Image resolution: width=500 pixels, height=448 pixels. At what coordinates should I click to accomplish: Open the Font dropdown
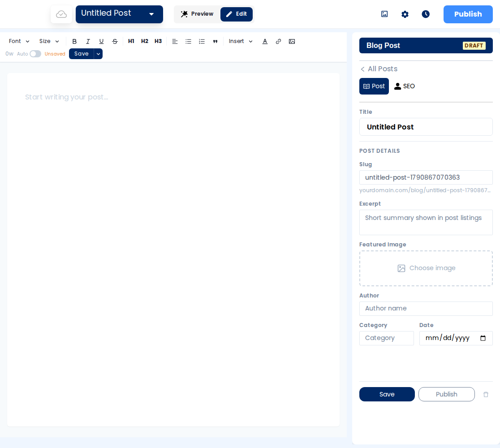19,41
